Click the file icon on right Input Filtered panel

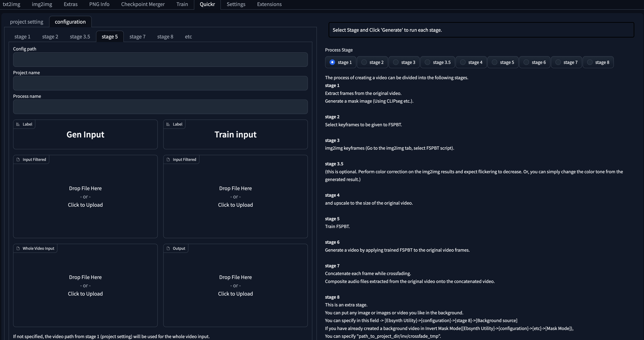[168, 159]
